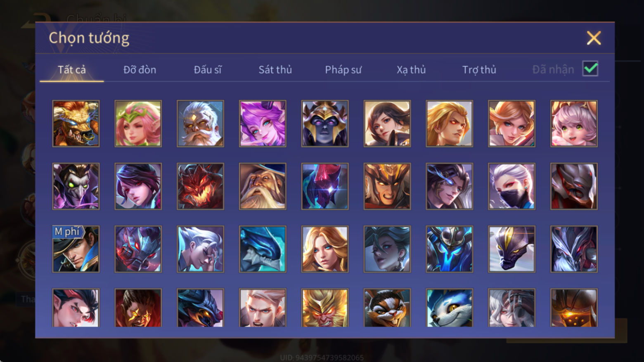Image resolution: width=644 pixels, height=362 pixels.
Task: Pick the blue raccoon hero portrait
Action: point(449,308)
